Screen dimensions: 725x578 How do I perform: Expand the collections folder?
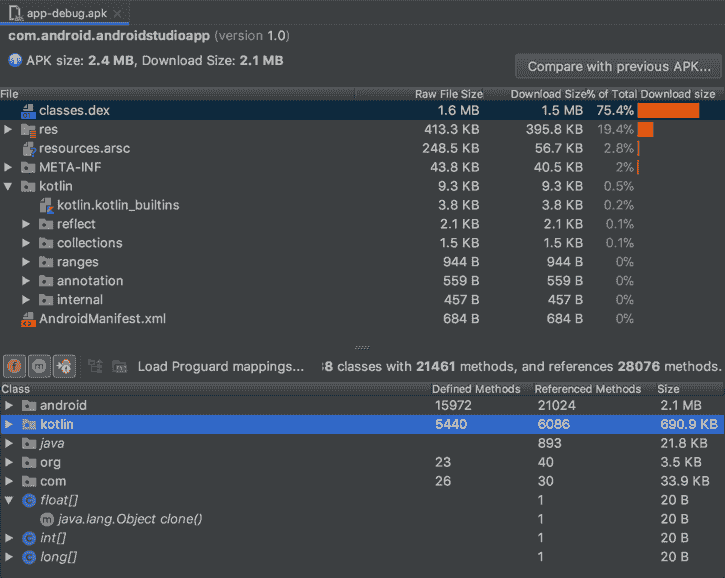click(26, 243)
